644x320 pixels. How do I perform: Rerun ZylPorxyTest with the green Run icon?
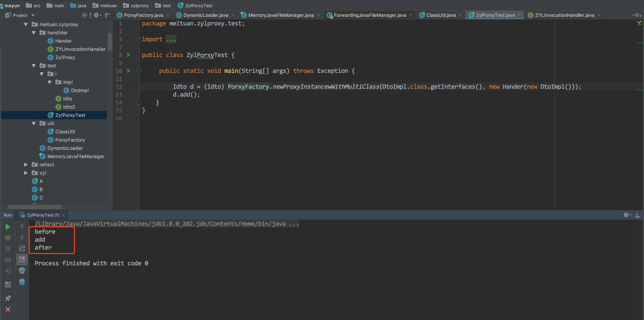click(x=8, y=227)
